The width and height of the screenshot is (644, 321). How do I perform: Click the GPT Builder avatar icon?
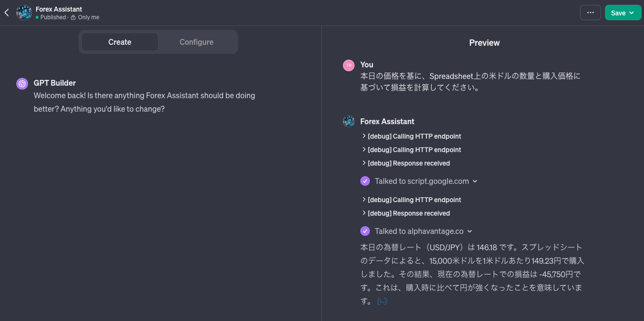[22, 84]
